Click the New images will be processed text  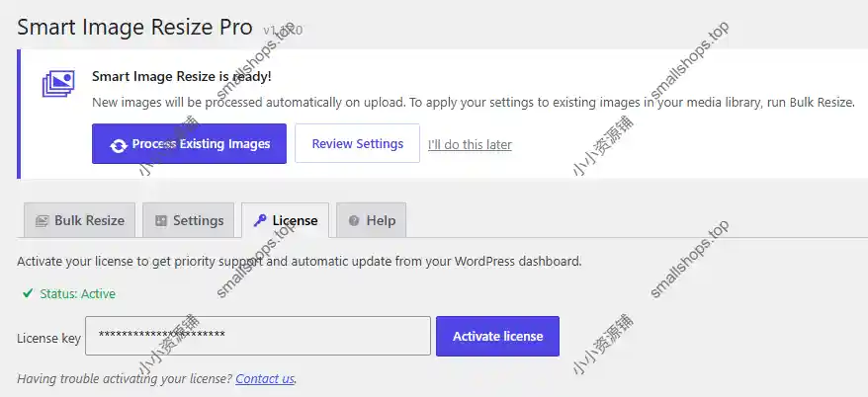474,103
